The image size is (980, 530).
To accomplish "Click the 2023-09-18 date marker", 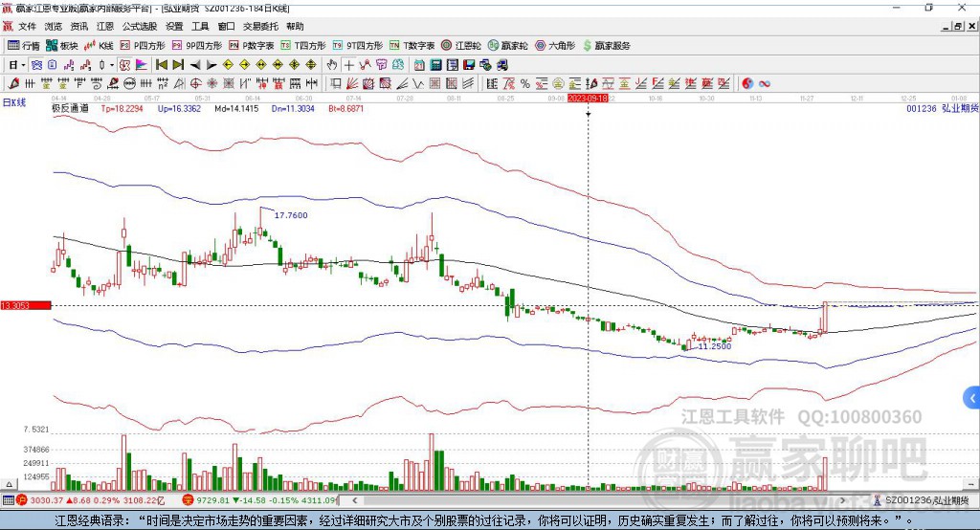I will (x=588, y=99).
